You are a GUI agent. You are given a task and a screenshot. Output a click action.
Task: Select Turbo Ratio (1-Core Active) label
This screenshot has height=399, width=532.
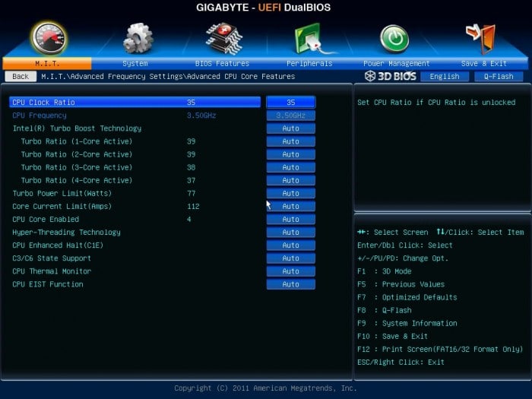(x=77, y=141)
